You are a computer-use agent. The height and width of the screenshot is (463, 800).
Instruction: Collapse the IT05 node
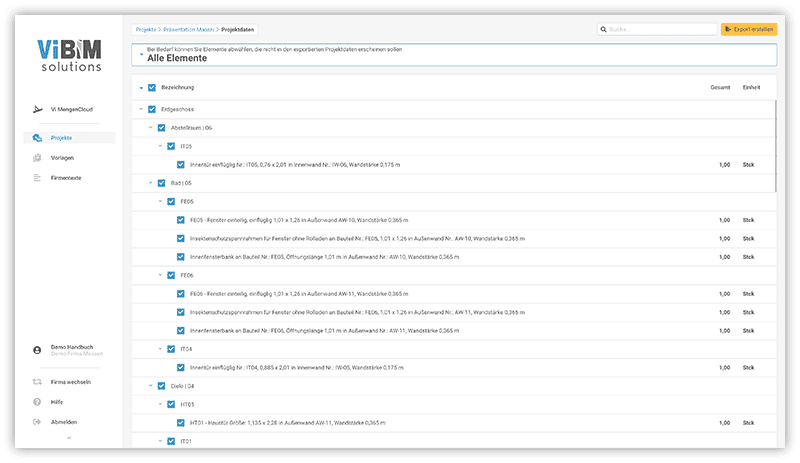pyautogui.click(x=160, y=146)
